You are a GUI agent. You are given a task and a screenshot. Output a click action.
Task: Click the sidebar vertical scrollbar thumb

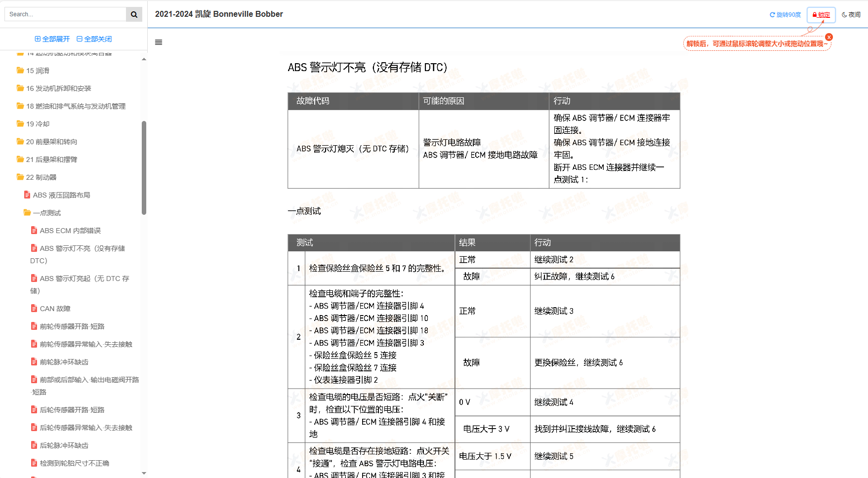(144, 168)
